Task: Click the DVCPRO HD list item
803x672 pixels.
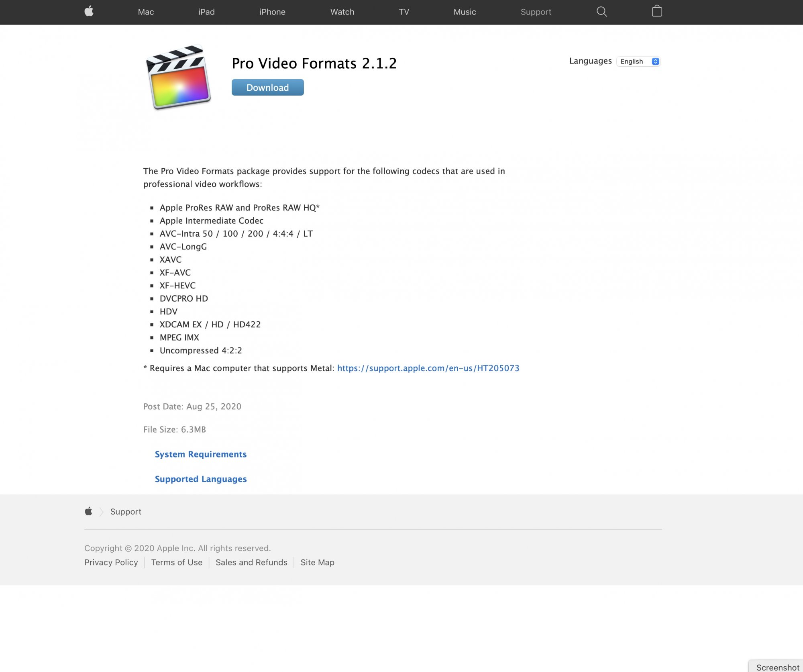Action: pyautogui.click(x=184, y=298)
